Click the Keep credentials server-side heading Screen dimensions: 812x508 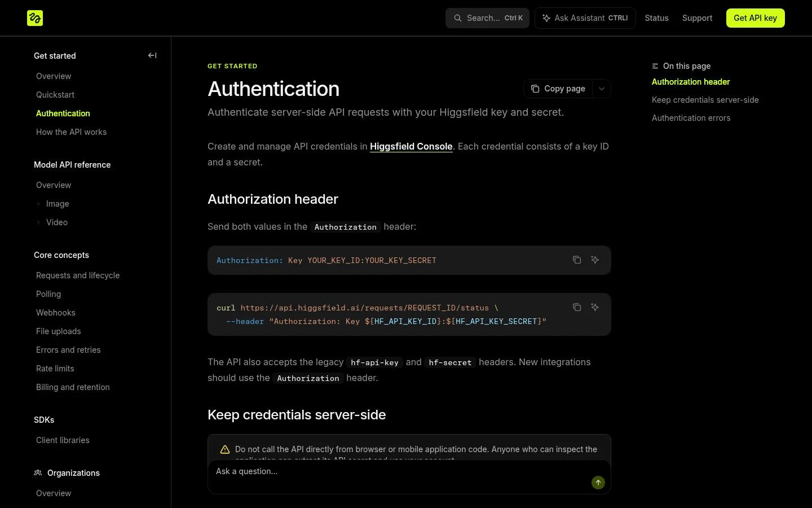pos(297,415)
